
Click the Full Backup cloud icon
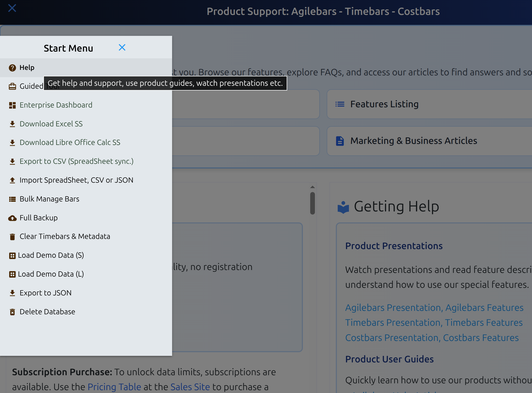12,218
